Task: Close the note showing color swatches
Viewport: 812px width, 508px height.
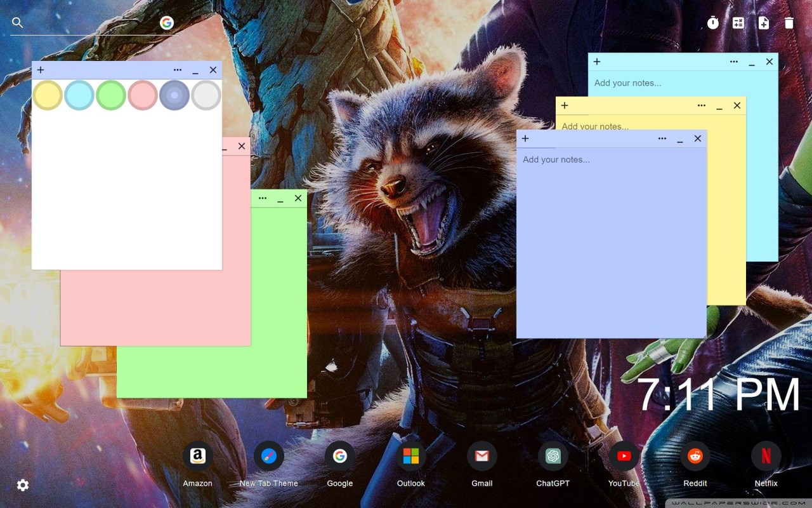Action: 213,70
